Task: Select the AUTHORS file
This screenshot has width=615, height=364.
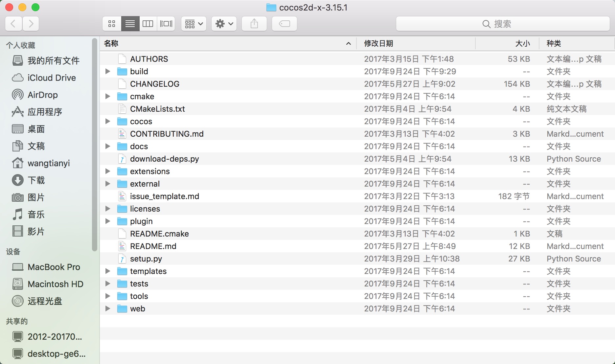Action: tap(357, 59)
